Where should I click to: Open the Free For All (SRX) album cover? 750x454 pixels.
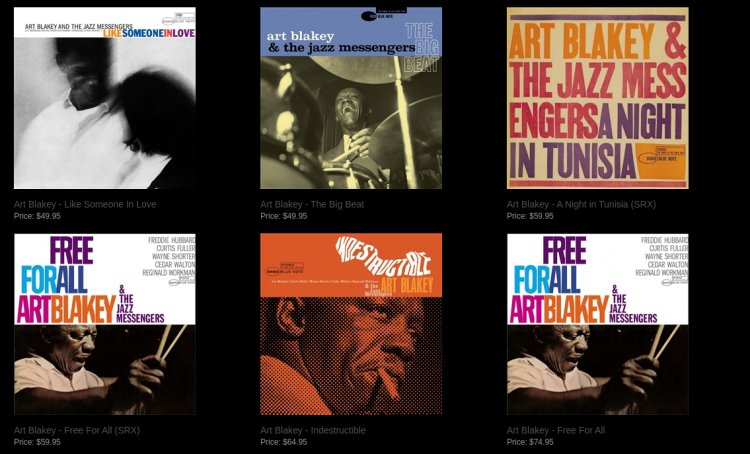click(x=105, y=324)
